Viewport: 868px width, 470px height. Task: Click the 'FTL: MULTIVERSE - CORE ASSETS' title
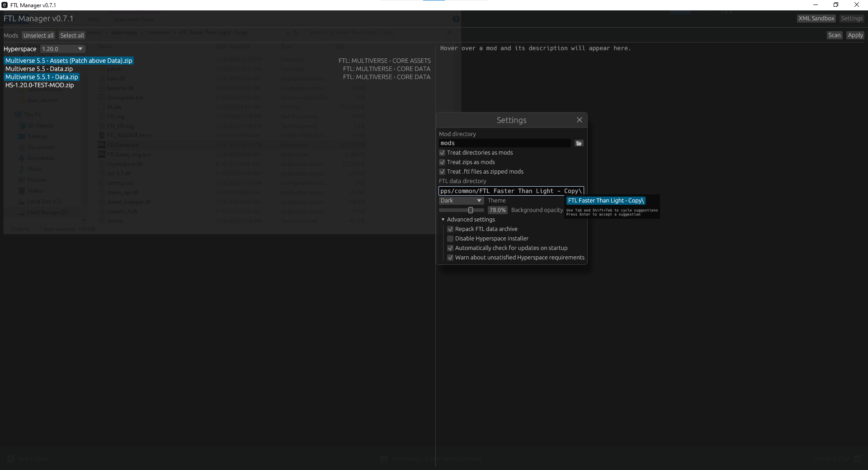(x=385, y=61)
